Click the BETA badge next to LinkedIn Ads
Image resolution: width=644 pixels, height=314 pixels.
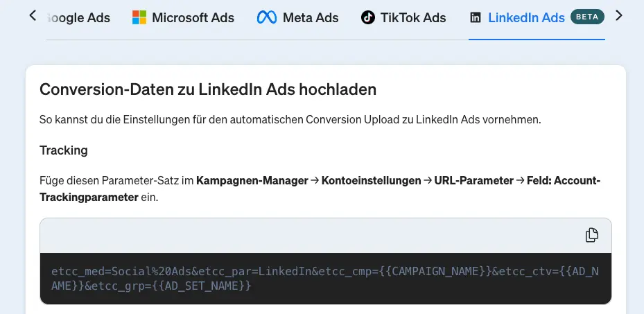587,17
